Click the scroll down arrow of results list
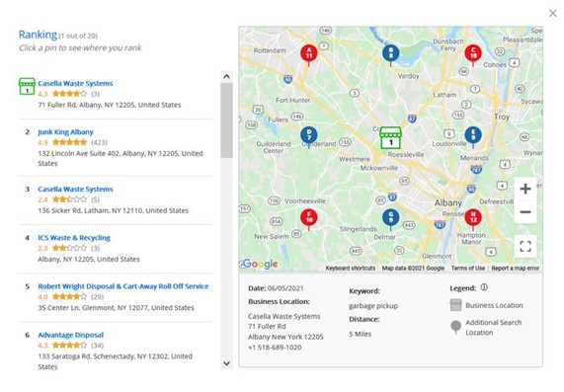 tap(226, 362)
